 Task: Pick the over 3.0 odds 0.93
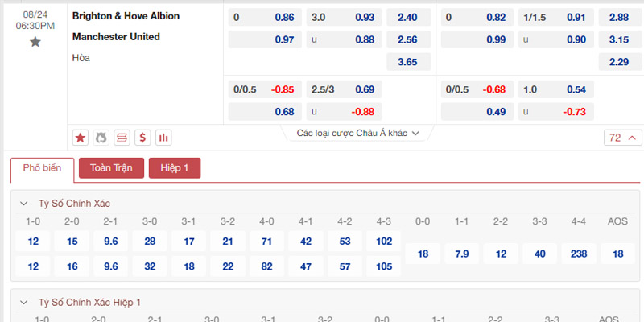coord(345,17)
